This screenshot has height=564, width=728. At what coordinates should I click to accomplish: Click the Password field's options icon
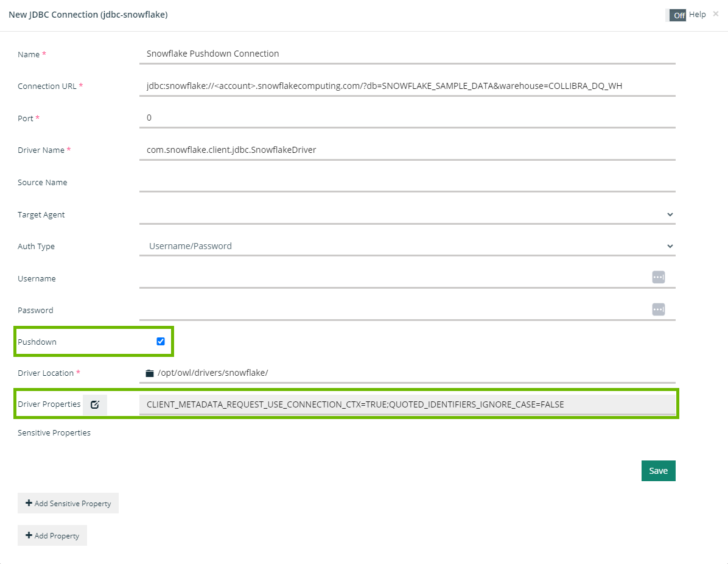(659, 309)
